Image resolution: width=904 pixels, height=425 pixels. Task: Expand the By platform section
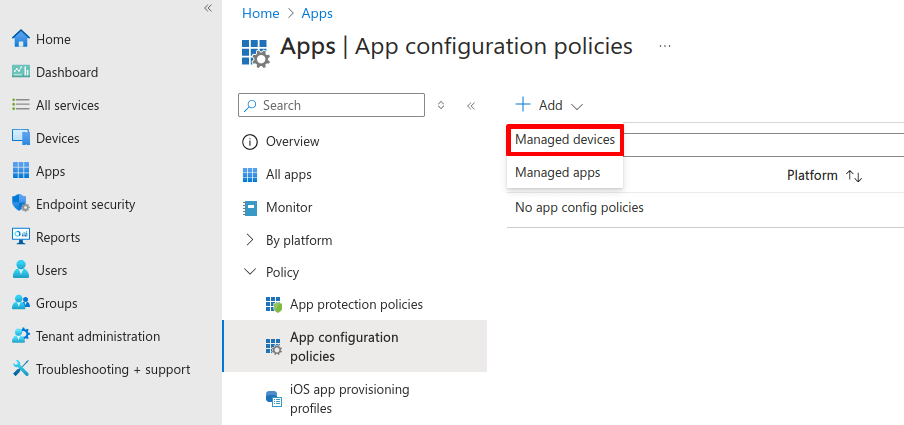pyautogui.click(x=250, y=240)
